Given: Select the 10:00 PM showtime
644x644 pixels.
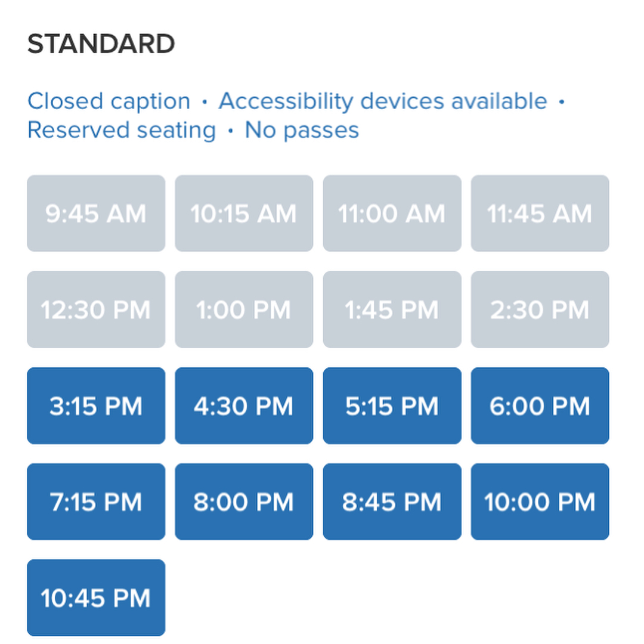Looking at the screenshot, I should coord(540,502).
